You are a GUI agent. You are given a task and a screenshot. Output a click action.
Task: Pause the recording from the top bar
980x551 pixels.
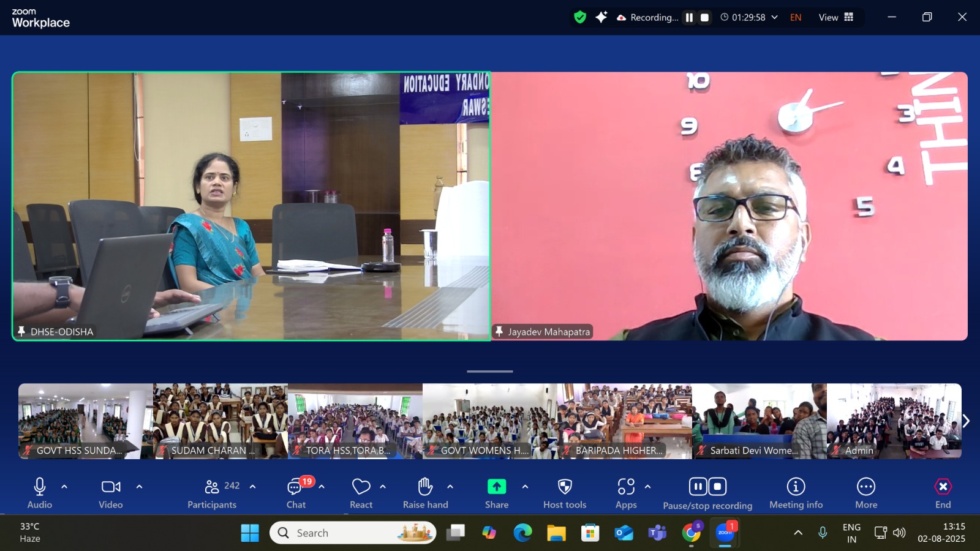point(689,18)
